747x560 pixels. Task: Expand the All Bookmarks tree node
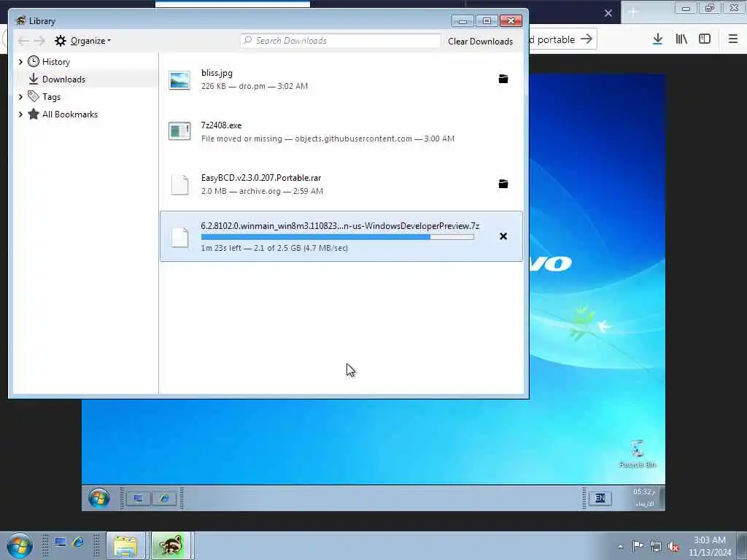(20, 114)
